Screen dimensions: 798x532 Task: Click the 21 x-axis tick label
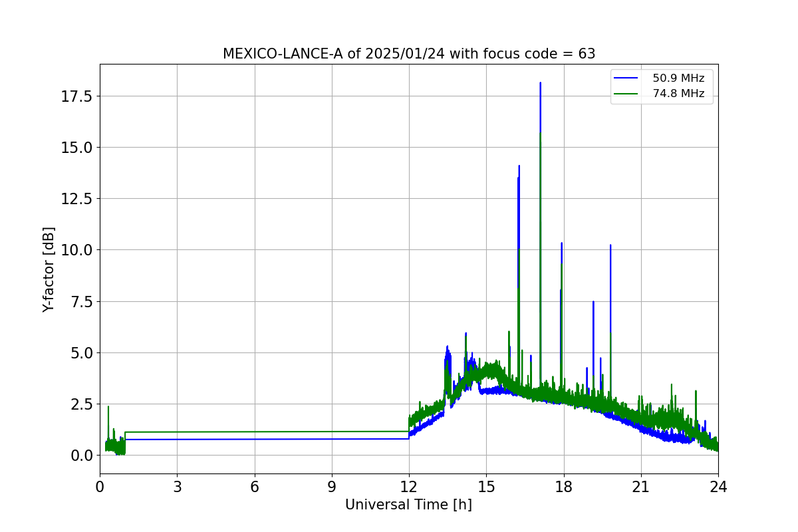click(x=641, y=486)
